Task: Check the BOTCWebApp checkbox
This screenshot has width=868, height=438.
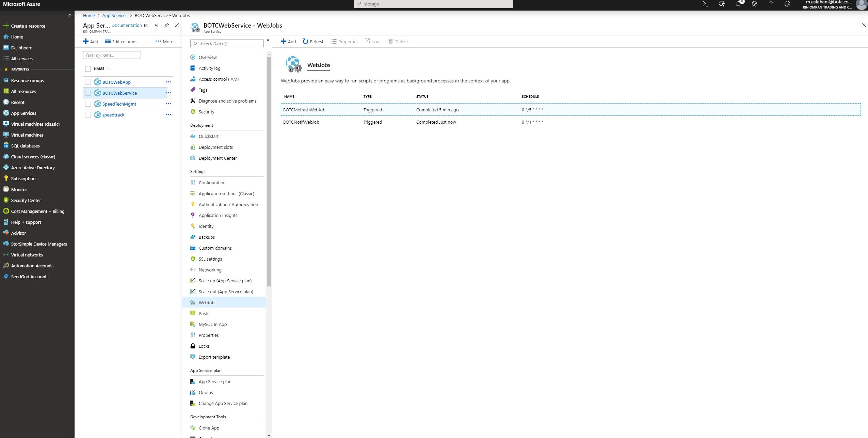Action: tap(88, 82)
